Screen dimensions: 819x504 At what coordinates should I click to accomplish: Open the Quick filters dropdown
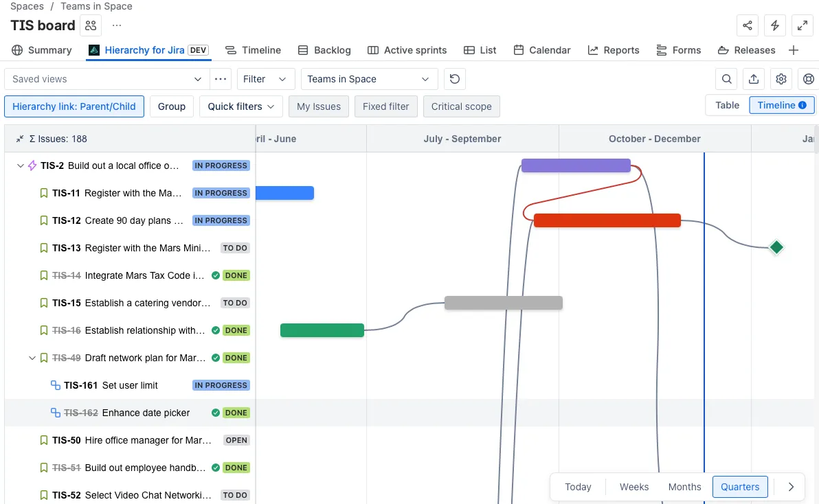click(x=240, y=106)
